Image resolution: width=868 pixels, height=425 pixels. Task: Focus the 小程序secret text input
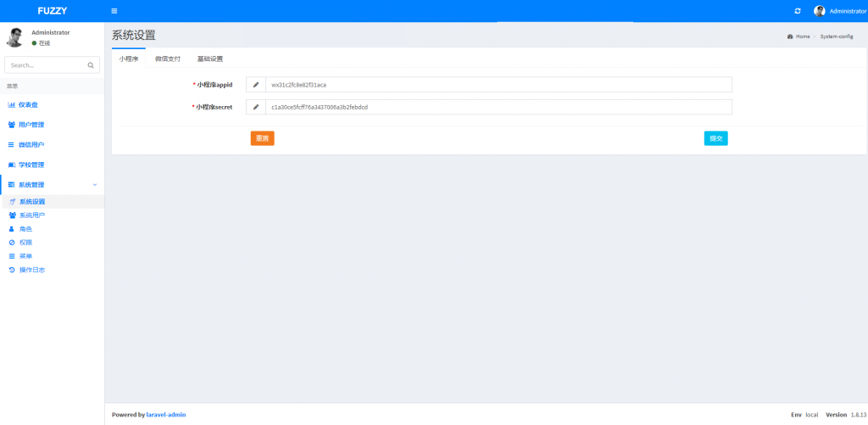tap(498, 107)
